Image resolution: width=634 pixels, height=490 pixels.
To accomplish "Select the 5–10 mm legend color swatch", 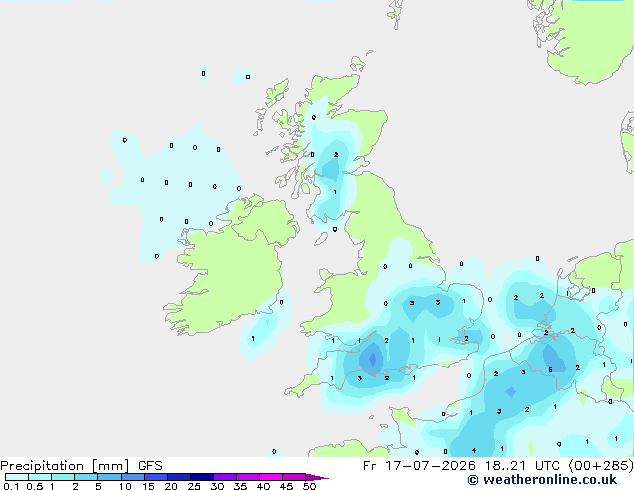I will coord(109,477).
